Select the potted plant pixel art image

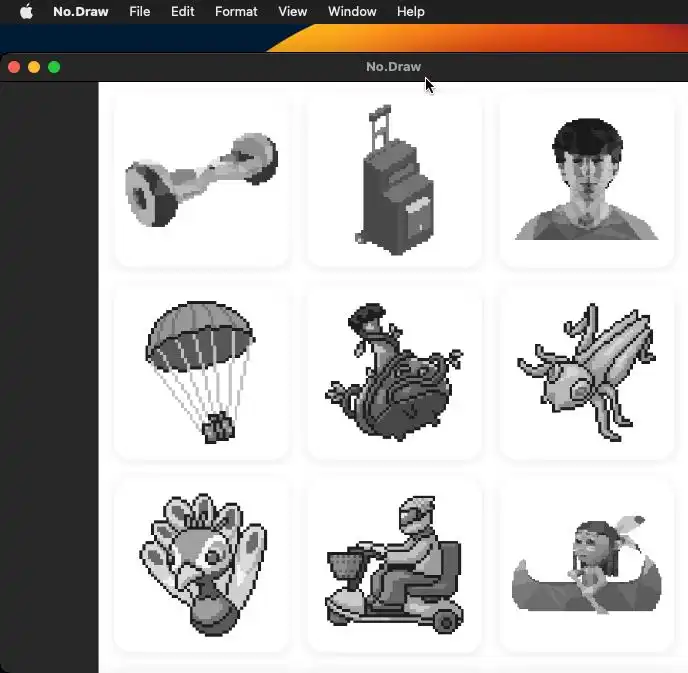pyautogui.click(x=394, y=372)
